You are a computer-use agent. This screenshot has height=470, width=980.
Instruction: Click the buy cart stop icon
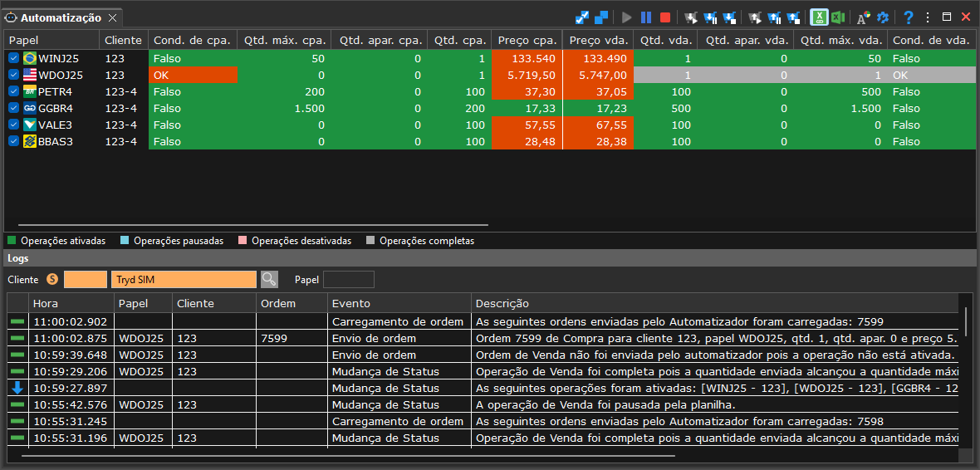point(728,17)
